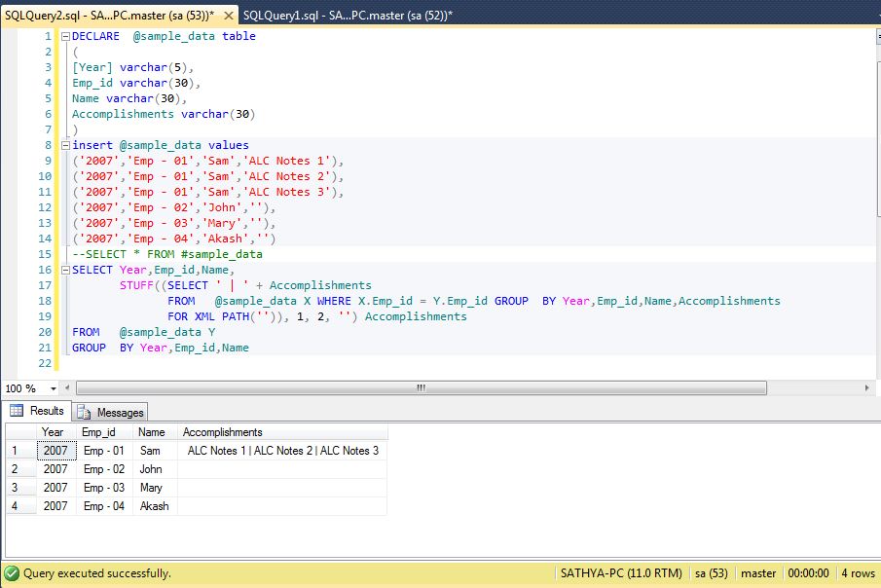Select result row 4 header
Viewport: 881px width, 588px height.
click(x=20, y=506)
